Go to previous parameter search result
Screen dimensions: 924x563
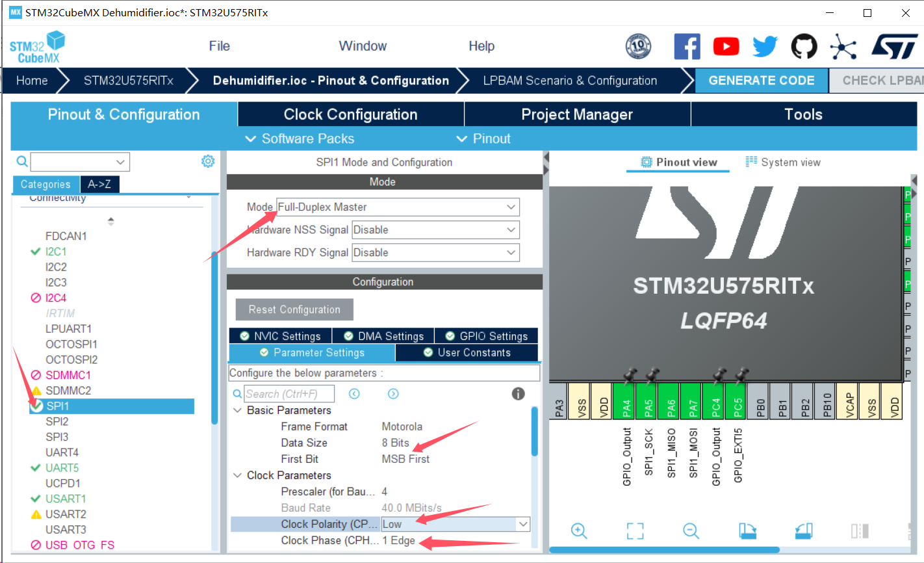click(354, 393)
